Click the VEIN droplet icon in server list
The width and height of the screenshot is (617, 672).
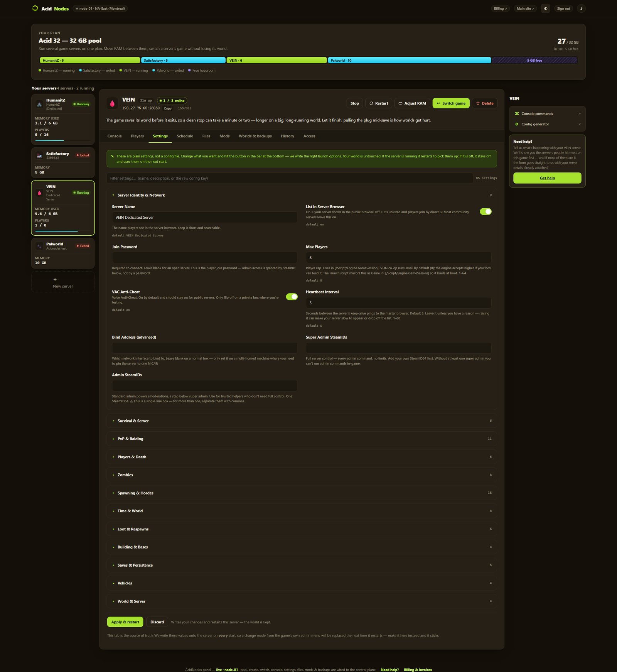pos(39,193)
